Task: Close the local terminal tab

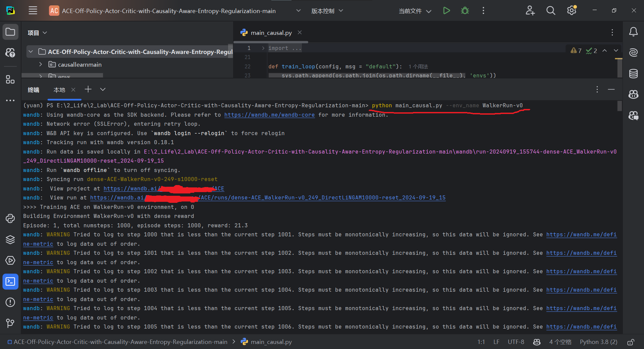Action: click(73, 90)
